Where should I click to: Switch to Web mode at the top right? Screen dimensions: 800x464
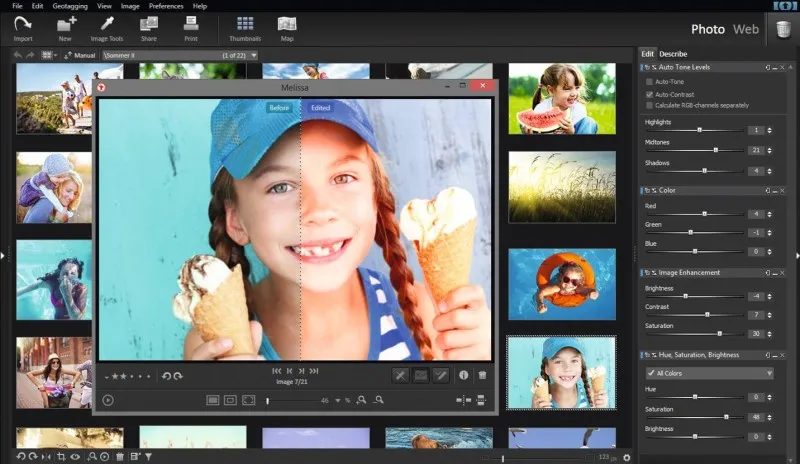pos(746,29)
